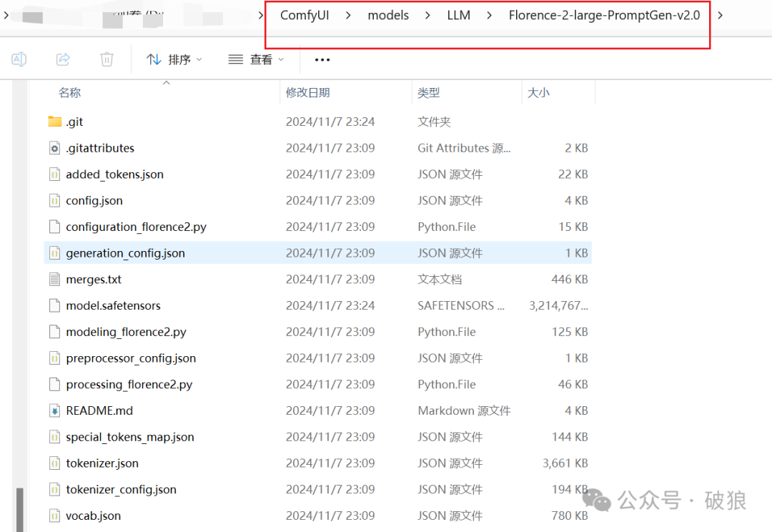Viewport: 772px width, 532px height.
Task: Select the model.safetensors file icon
Action: [x=54, y=305]
